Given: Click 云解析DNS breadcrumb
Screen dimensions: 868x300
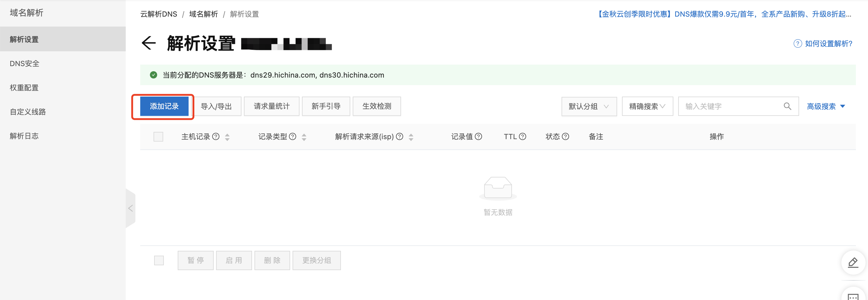Looking at the screenshot, I should pos(159,14).
